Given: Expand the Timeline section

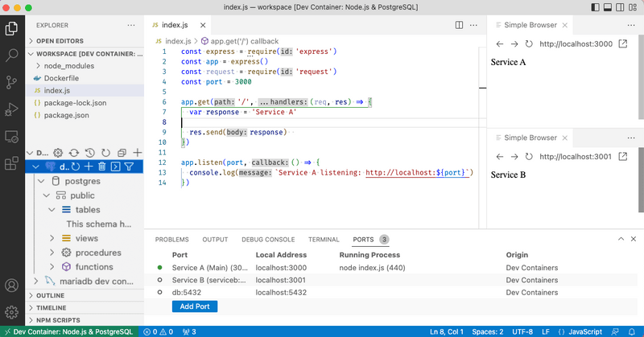Looking at the screenshot, I should pyautogui.click(x=85, y=308).
